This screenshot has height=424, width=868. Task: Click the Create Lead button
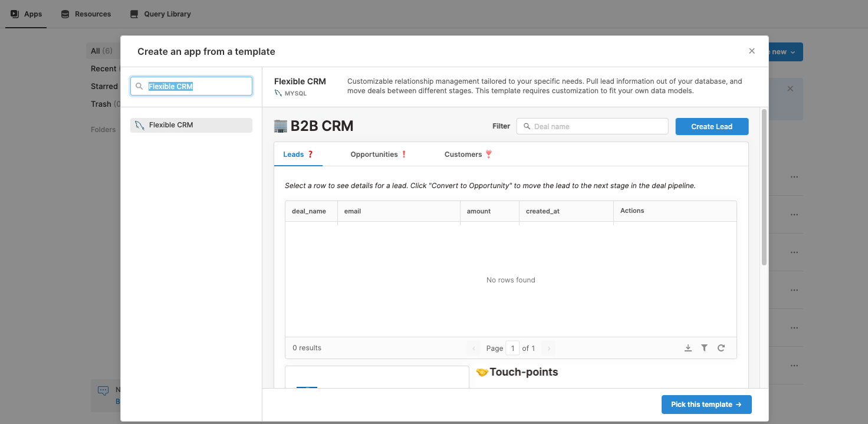pyautogui.click(x=711, y=126)
